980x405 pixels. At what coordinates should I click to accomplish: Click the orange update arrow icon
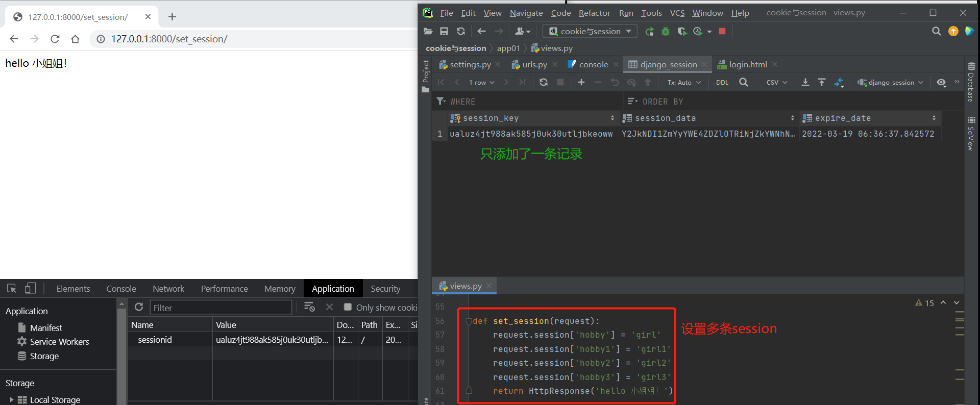953,32
